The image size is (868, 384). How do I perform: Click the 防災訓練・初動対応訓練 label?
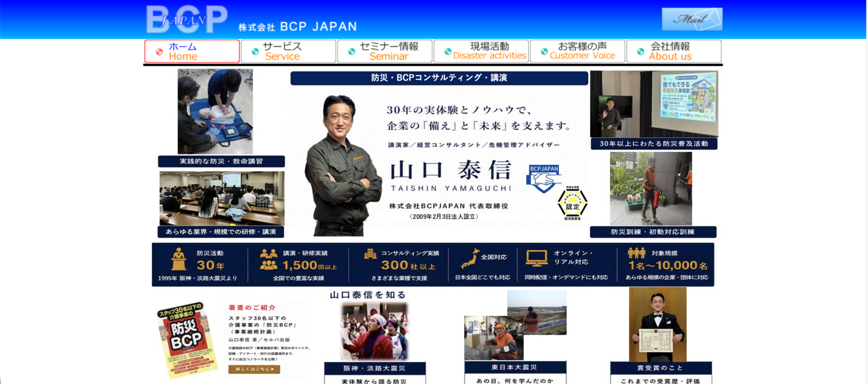click(x=653, y=232)
